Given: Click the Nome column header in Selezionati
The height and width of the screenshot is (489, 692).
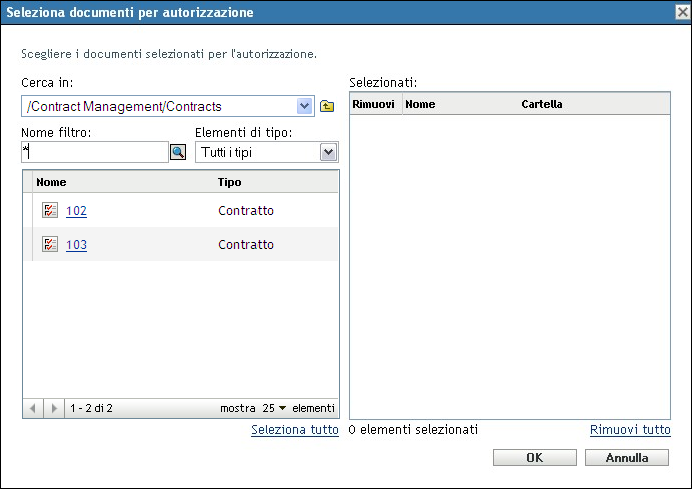Looking at the screenshot, I should [x=420, y=104].
